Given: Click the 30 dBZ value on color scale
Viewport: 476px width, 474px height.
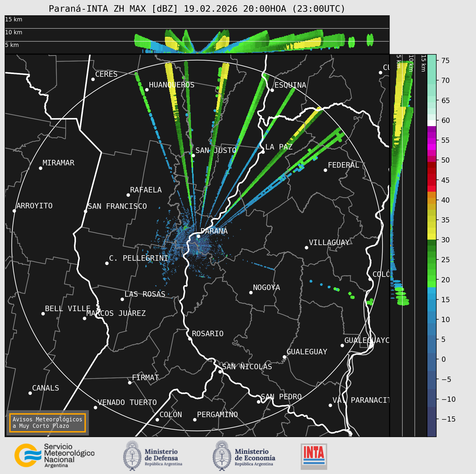Looking at the screenshot, I should coord(445,240).
